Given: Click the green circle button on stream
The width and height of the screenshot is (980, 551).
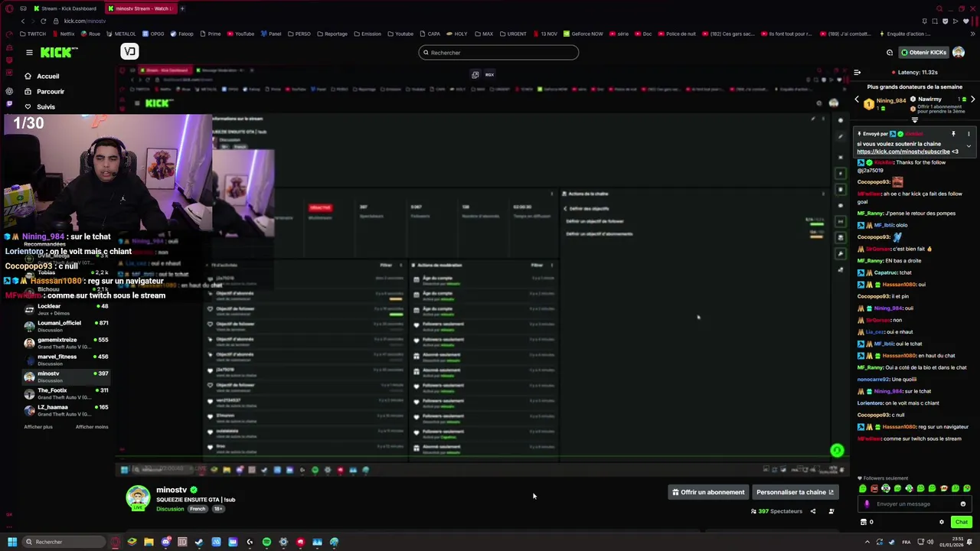Looking at the screenshot, I should point(837,451).
